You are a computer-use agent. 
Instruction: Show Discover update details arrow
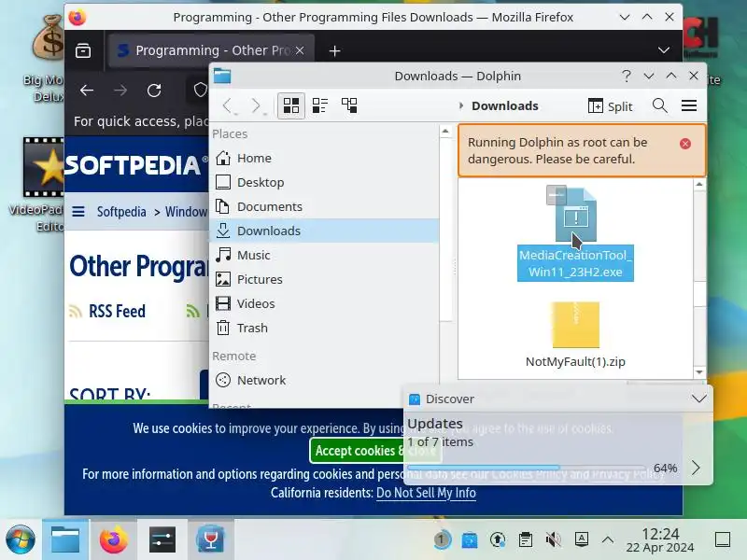point(696,468)
